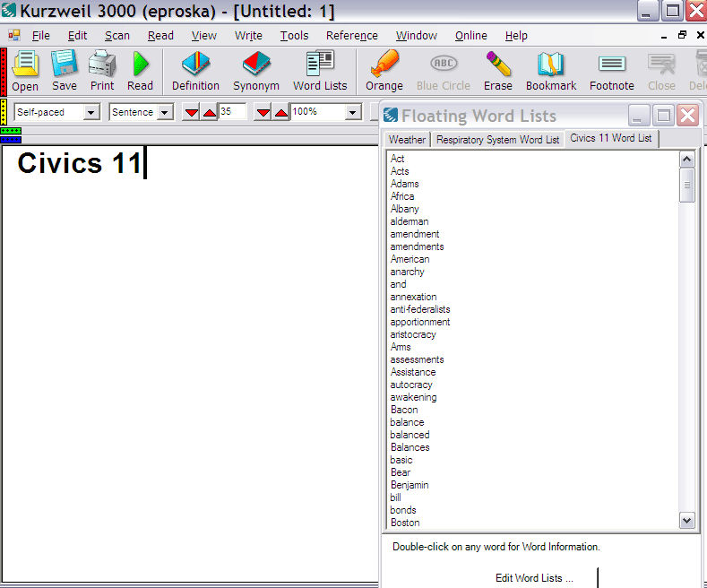Click the word list scrollbar thumb
The image size is (707, 588).
coord(686,186)
